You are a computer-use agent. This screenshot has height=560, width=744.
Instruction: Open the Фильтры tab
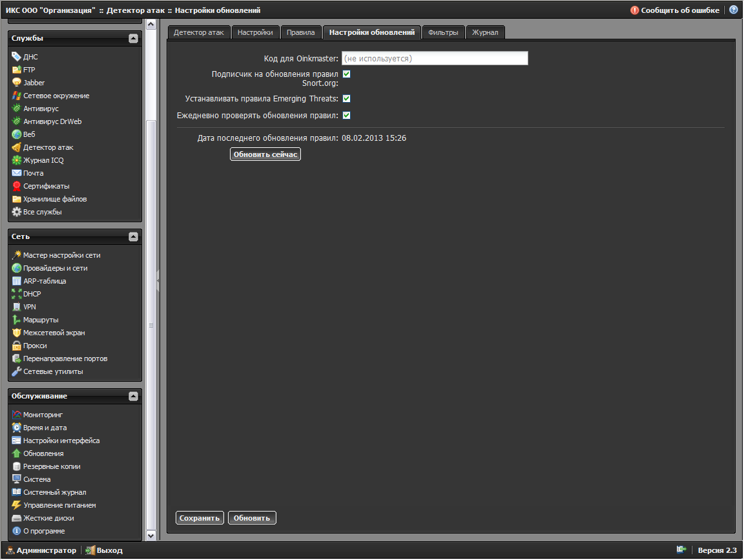pyautogui.click(x=443, y=32)
